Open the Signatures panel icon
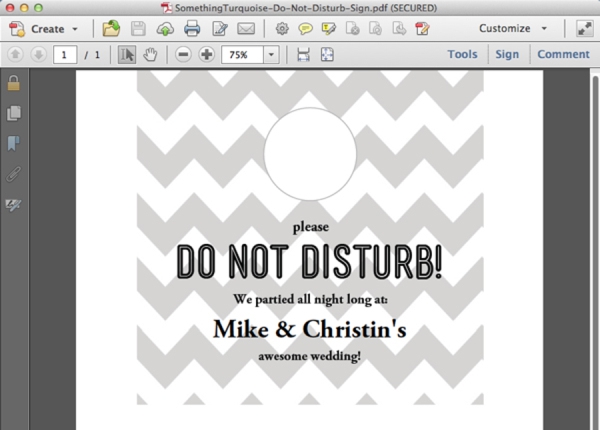 coord(13,205)
